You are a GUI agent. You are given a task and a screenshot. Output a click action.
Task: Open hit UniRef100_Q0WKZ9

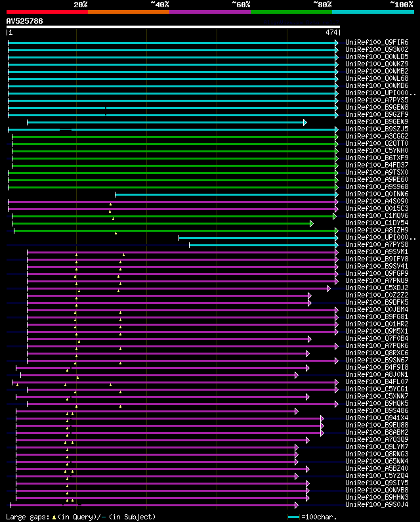377,64
